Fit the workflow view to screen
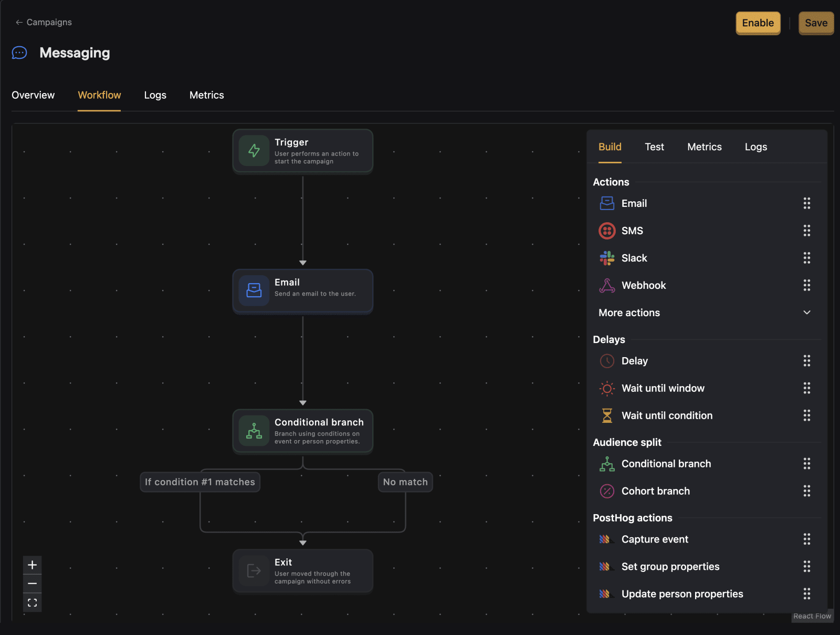840x635 pixels. pyautogui.click(x=32, y=602)
